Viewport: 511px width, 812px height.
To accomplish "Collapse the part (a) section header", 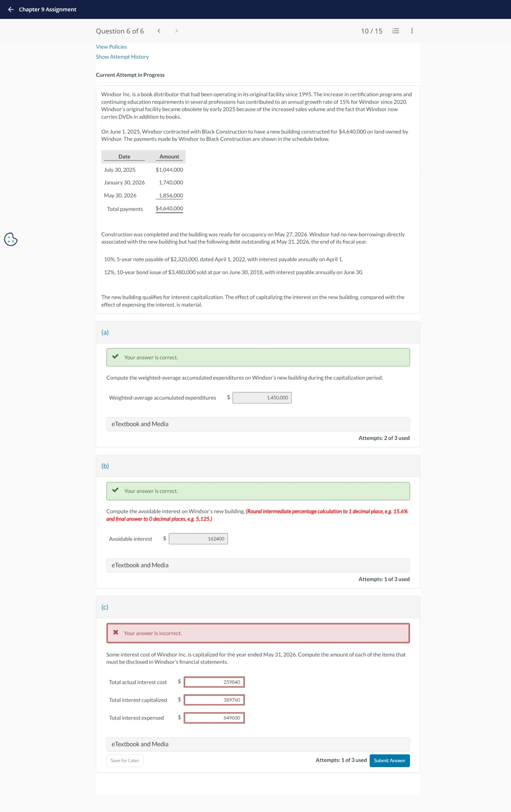I will click(258, 332).
